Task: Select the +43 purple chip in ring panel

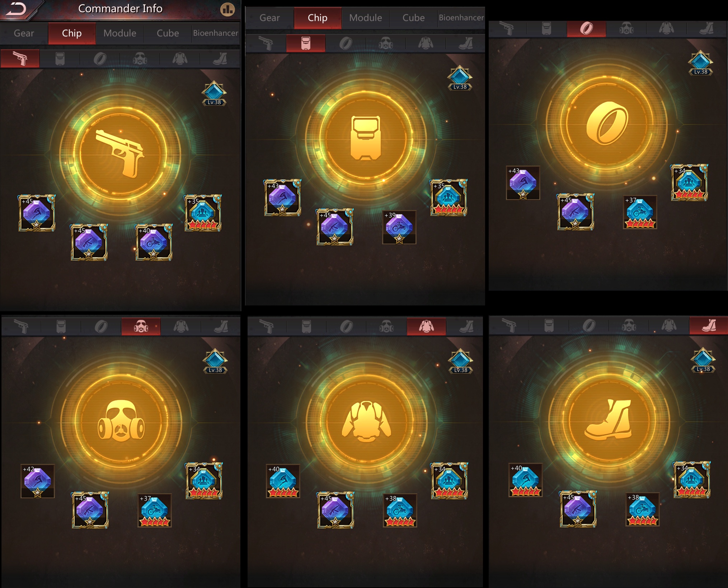Action: coord(523,183)
